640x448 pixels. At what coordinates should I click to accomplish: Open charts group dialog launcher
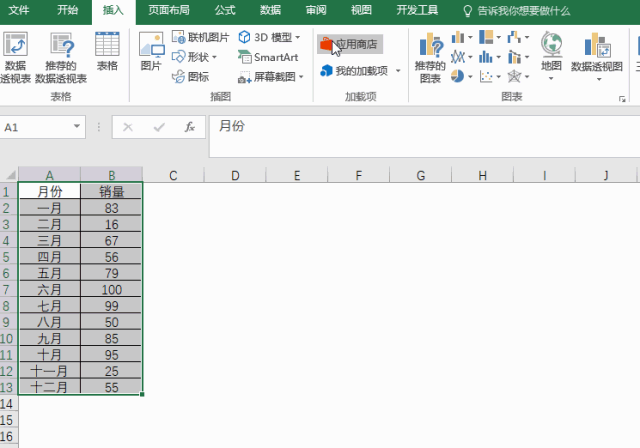click(622, 99)
